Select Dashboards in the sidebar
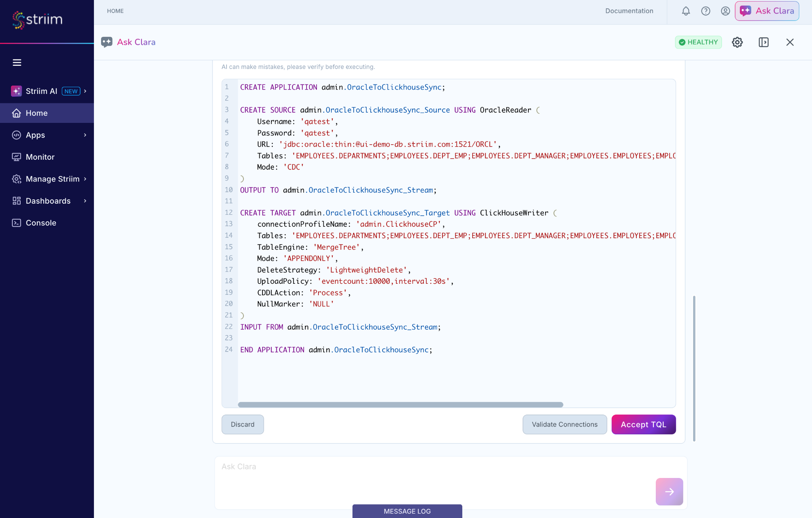812x518 pixels. click(47, 201)
